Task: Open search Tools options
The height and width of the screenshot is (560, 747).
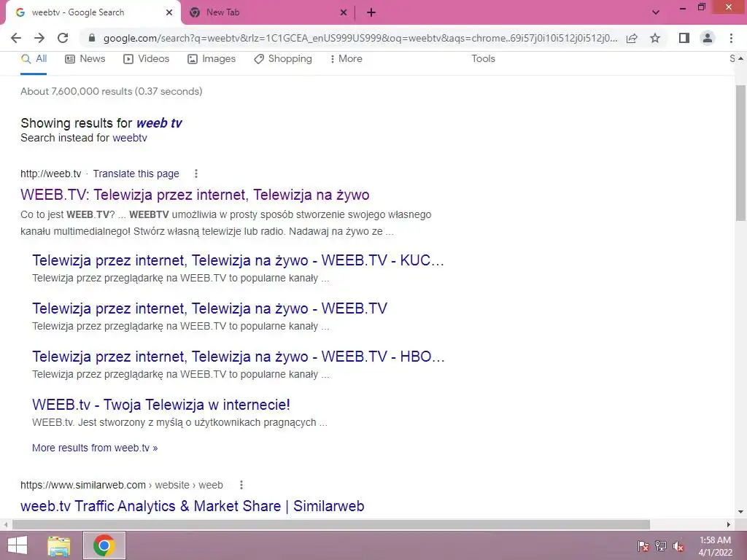Action: click(x=483, y=59)
